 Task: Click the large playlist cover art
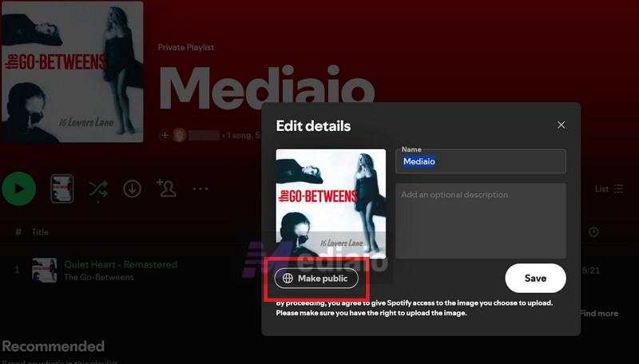[x=73, y=72]
